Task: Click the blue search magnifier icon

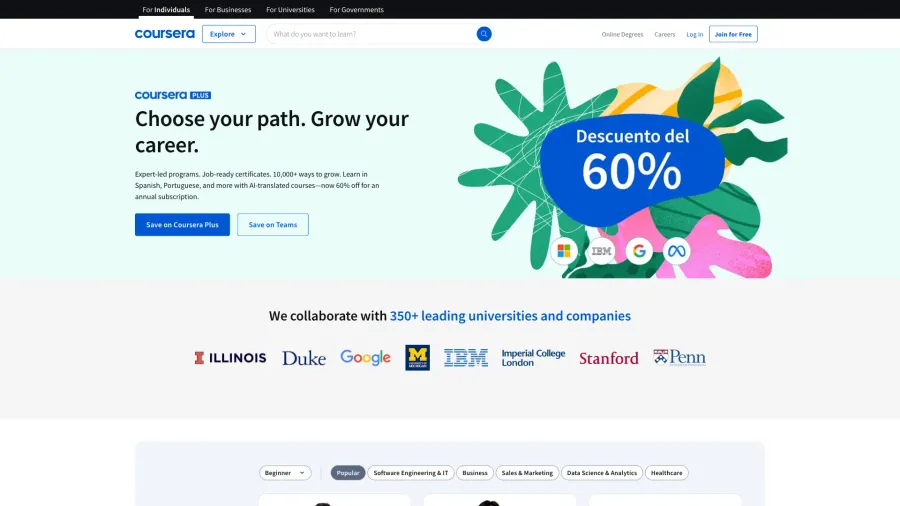Action: (484, 34)
